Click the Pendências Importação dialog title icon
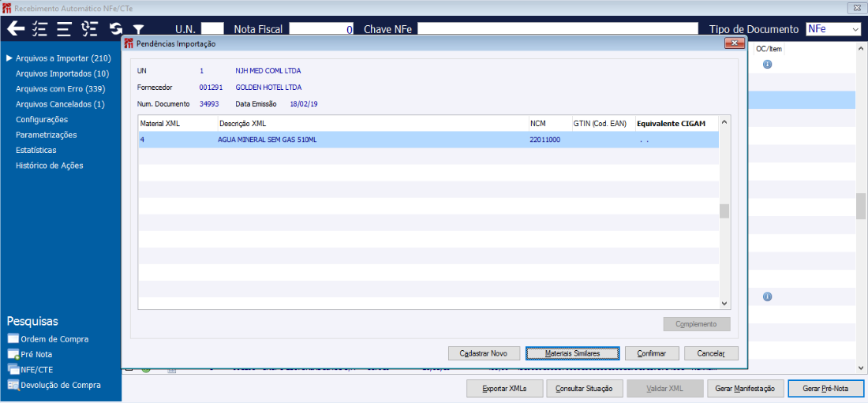 pos(129,43)
